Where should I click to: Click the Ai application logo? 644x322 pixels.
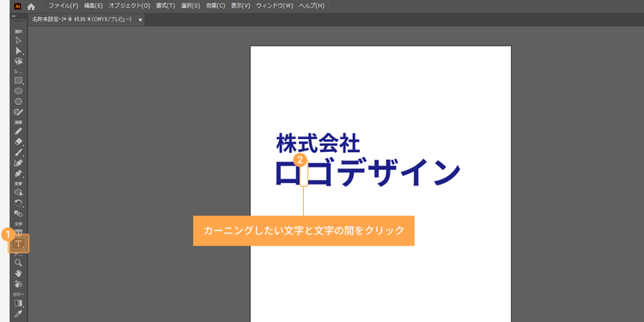(17, 6)
